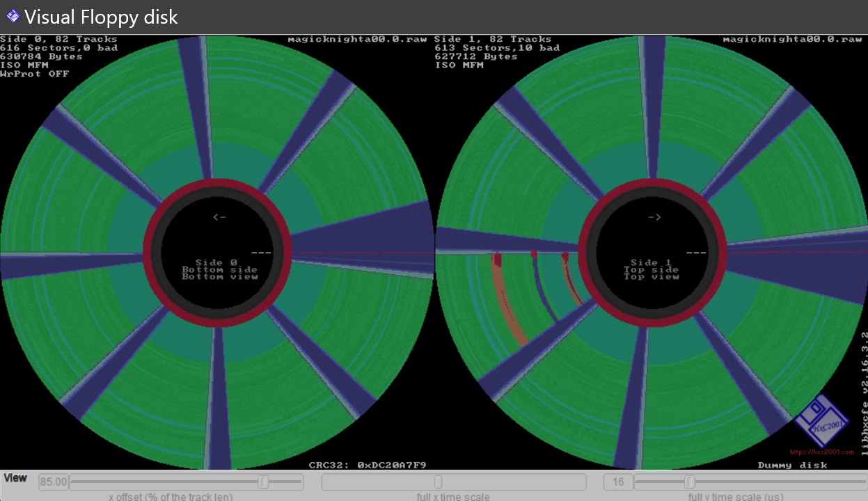This screenshot has width=868, height=501.
Task: Click the "Dummy disk" label
Action: click(792, 465)
